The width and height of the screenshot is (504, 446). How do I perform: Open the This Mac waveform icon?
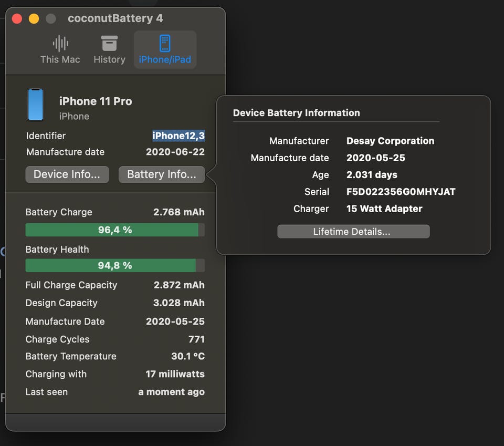point(60,44)
